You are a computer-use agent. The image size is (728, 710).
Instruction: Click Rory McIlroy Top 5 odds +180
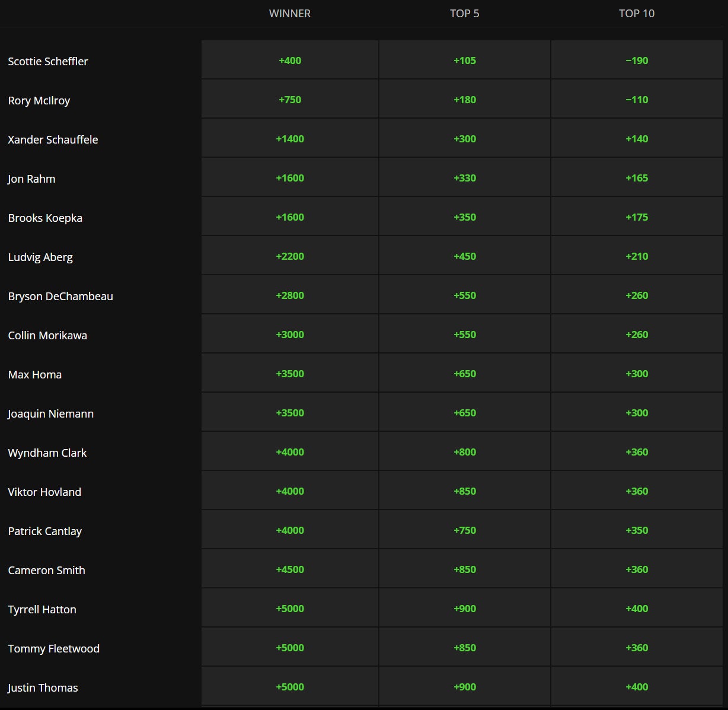(x=464, y=100)
